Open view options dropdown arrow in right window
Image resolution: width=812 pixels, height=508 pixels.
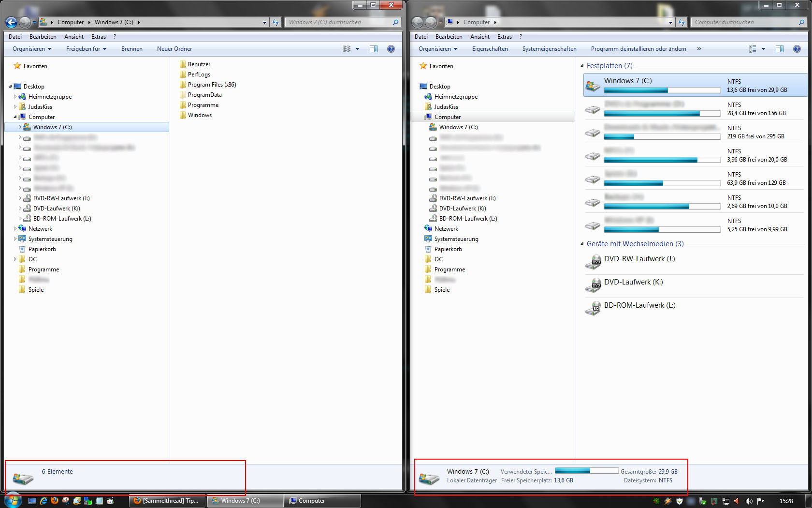pyautogui.click(x=764, y=49)
